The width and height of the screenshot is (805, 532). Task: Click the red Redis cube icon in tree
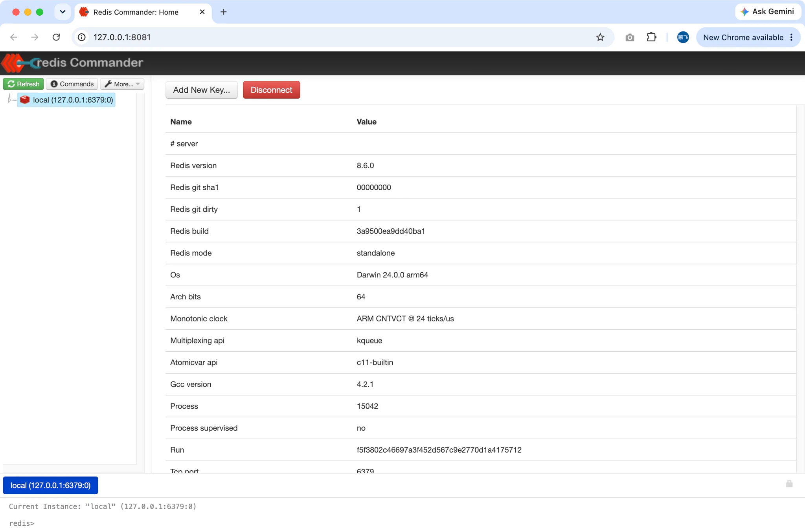coord(25,100)
